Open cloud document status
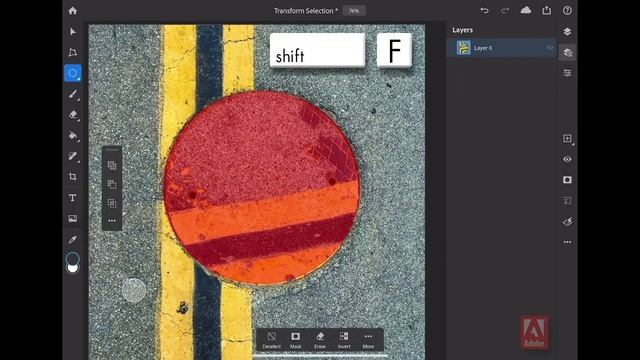This screenshot has width=640, height=360. 526,10
